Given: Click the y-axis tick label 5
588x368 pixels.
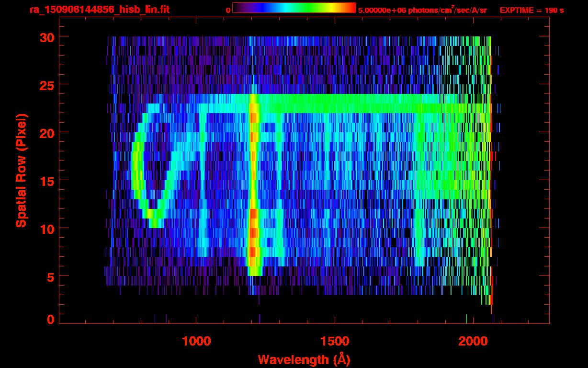Looking at the screenshot, I should point(50,276).
